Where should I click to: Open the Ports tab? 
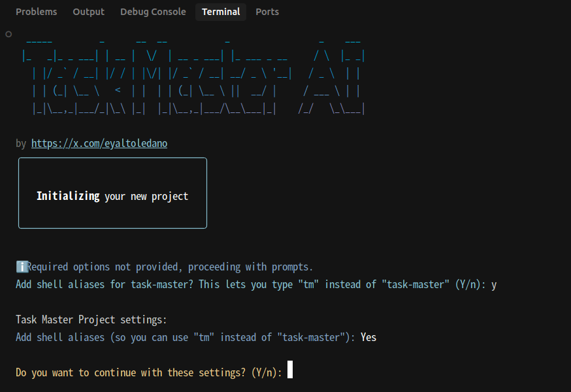[x=267, y=12]
